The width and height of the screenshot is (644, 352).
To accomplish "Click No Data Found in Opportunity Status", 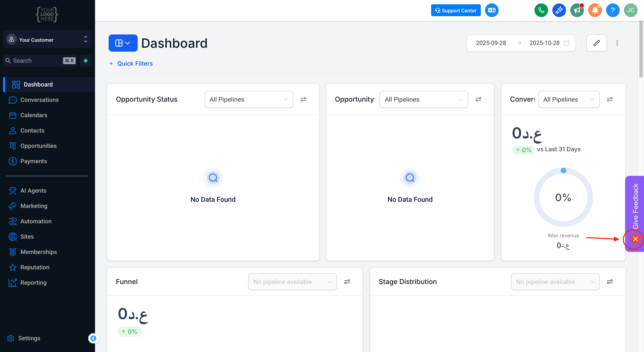I will click(213, 199).
